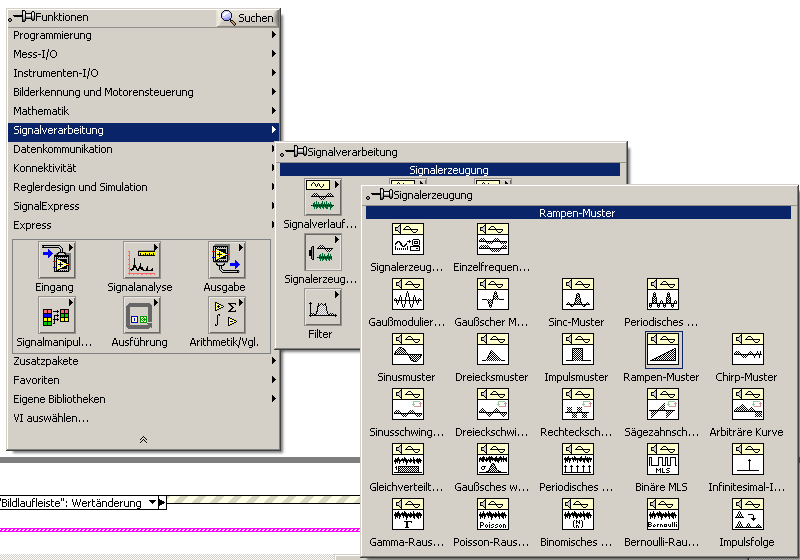Open the Datenkommunikation menu entry
The image size is (800, 560).
tap(143, 149)
